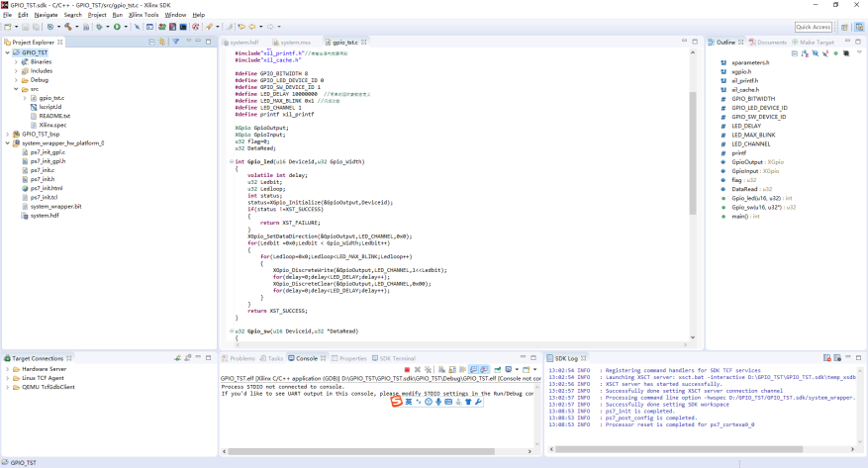Click the microphone icon on the IME bar
The width and height of the screenshot is (868, 468).
[437, 402]
